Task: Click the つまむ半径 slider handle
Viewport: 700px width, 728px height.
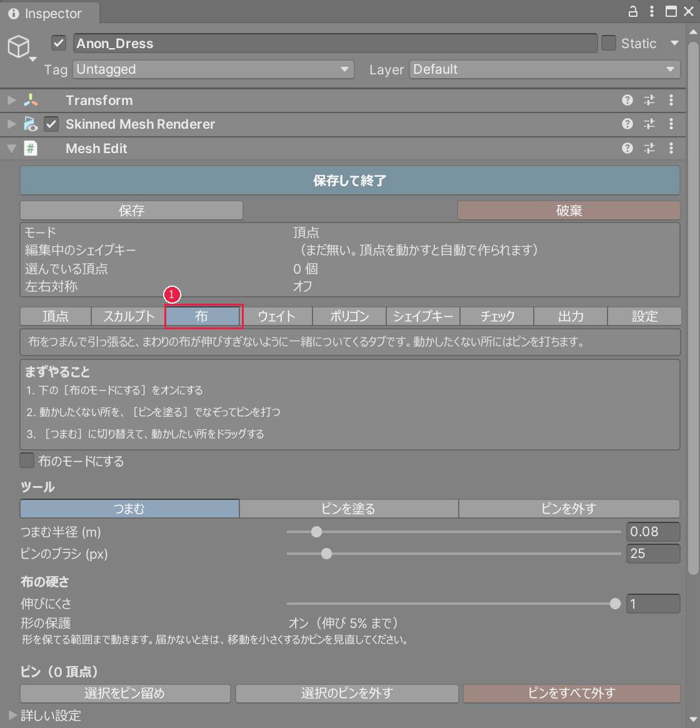Action: 316,532
